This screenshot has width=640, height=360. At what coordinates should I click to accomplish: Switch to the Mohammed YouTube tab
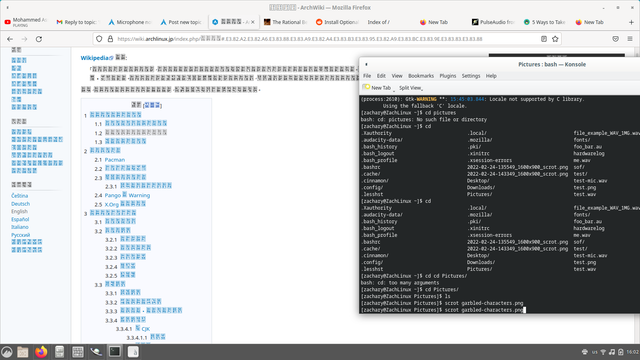coord(26,22)
